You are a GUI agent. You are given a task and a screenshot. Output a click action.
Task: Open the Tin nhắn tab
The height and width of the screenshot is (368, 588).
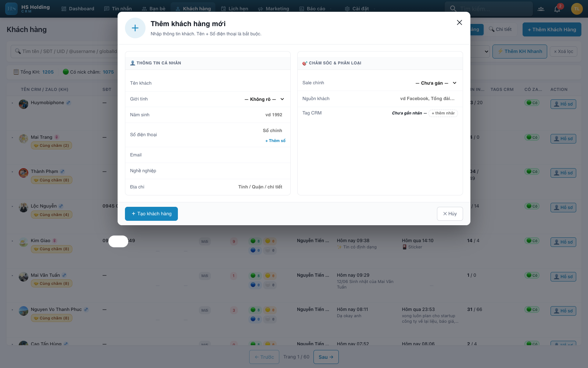pos(118,8)
